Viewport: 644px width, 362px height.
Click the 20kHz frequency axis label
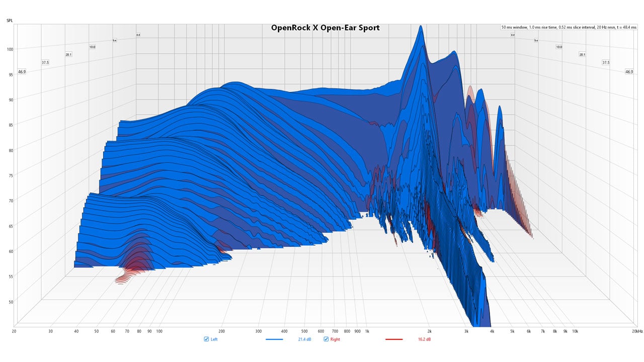click(637, 331)
